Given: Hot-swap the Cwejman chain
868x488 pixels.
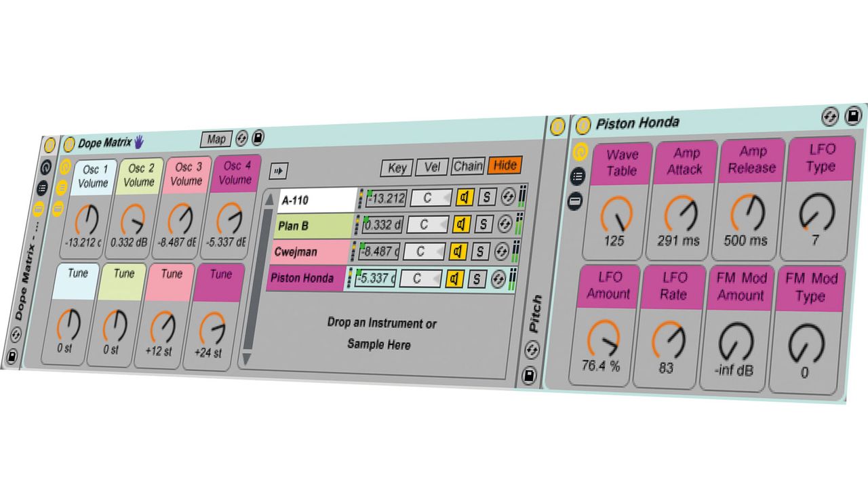Looking at the screenshot, I should pos(502,251).
